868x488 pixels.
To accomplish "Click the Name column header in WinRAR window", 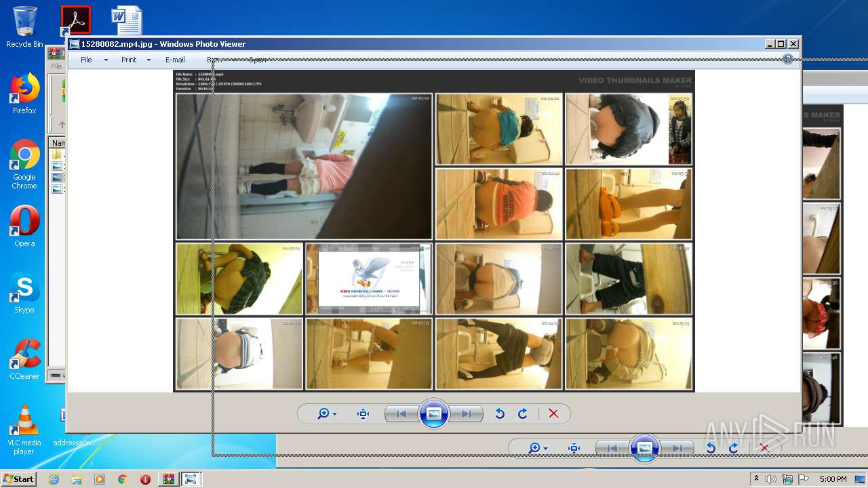I will tap(58, 143).
